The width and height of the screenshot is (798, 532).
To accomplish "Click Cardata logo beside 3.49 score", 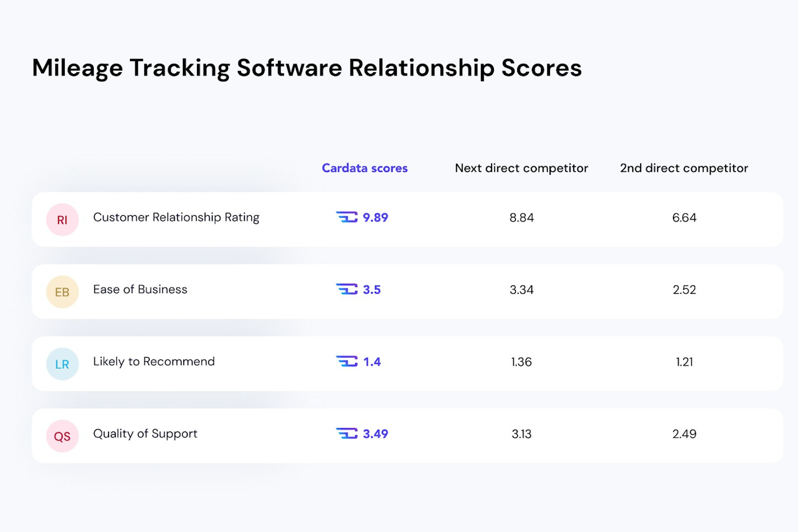I will click(x=347, y=433).
